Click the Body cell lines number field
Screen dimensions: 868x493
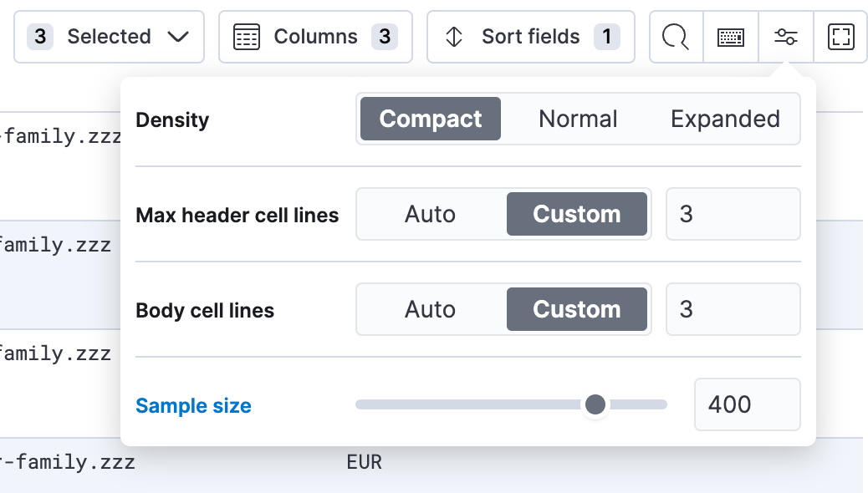733,309
